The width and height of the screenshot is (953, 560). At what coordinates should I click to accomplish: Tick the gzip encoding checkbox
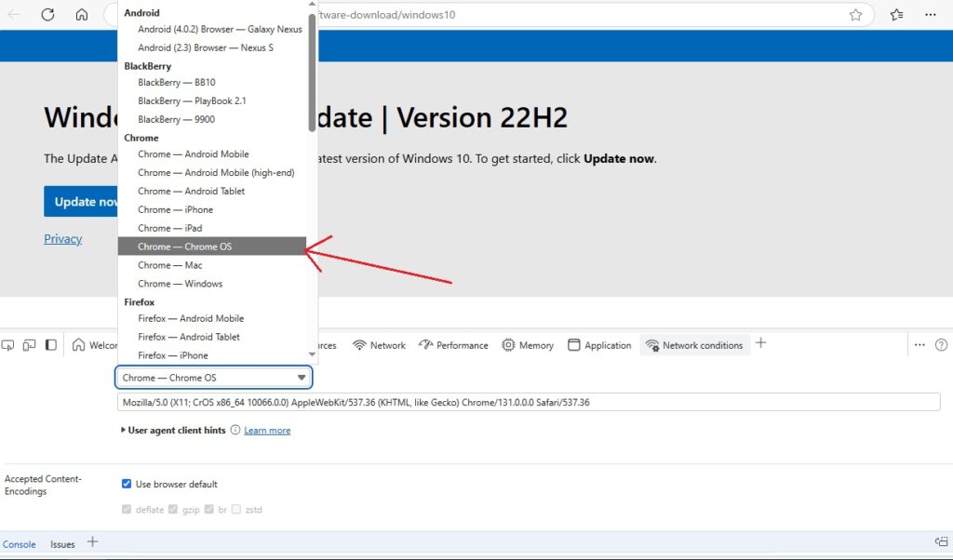173,510
